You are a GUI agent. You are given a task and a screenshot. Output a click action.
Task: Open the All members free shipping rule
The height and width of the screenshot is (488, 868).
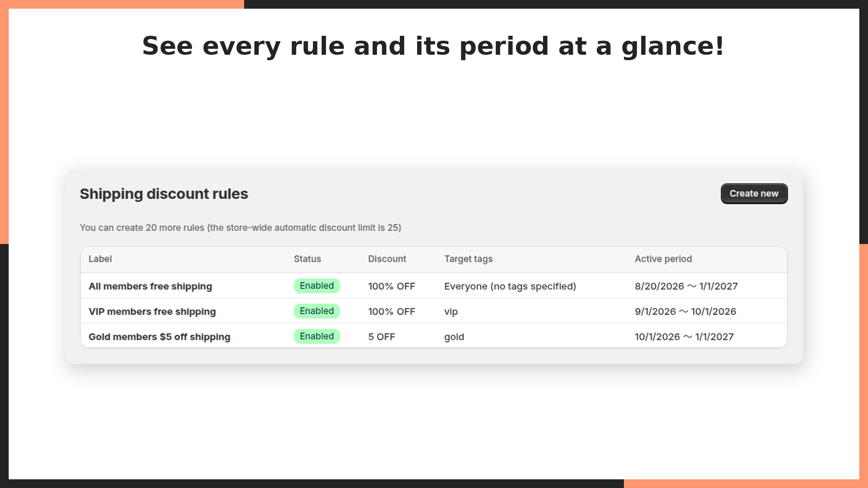150,286
